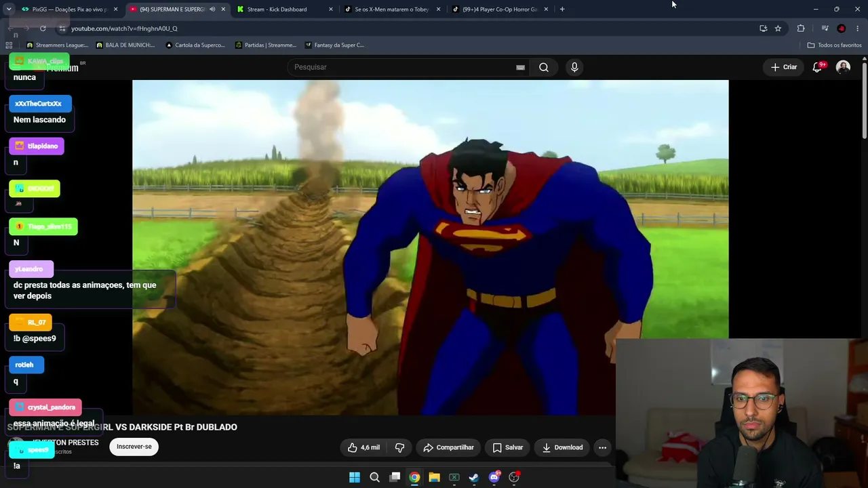Click the YouTube search magnifier button
868x488 pixels.
click(x=544, y=67)
